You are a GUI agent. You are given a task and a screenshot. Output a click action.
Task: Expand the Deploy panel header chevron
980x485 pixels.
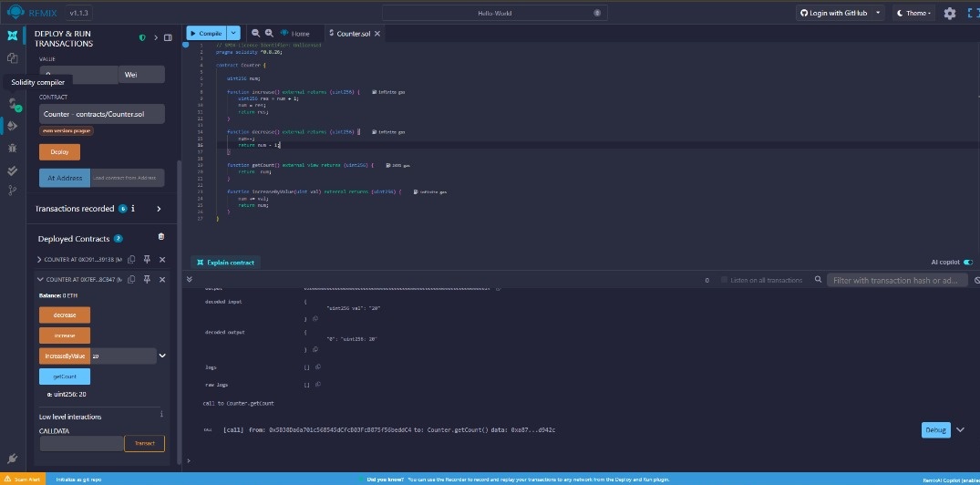pyautogui.click(x=156, y=38)
